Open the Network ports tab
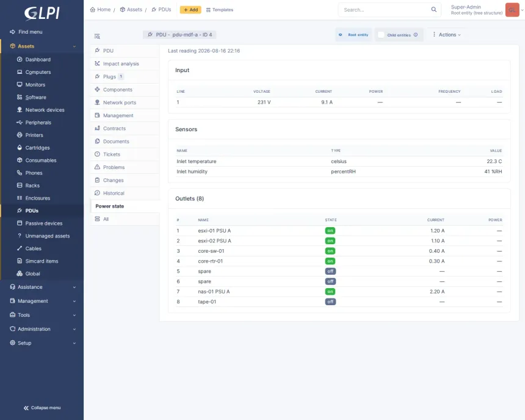This screenshot has height=420, width=525. [125, 103]
